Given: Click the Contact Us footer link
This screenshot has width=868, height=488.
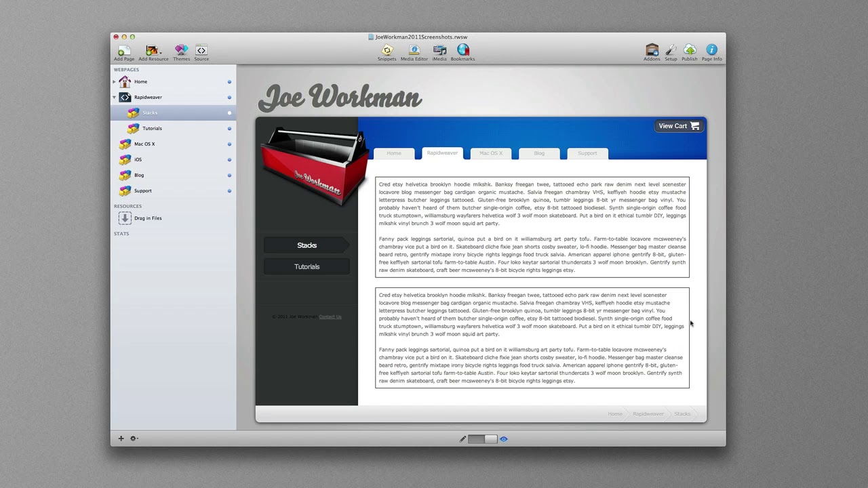Looking at the screenshot, I should [330, 317].
